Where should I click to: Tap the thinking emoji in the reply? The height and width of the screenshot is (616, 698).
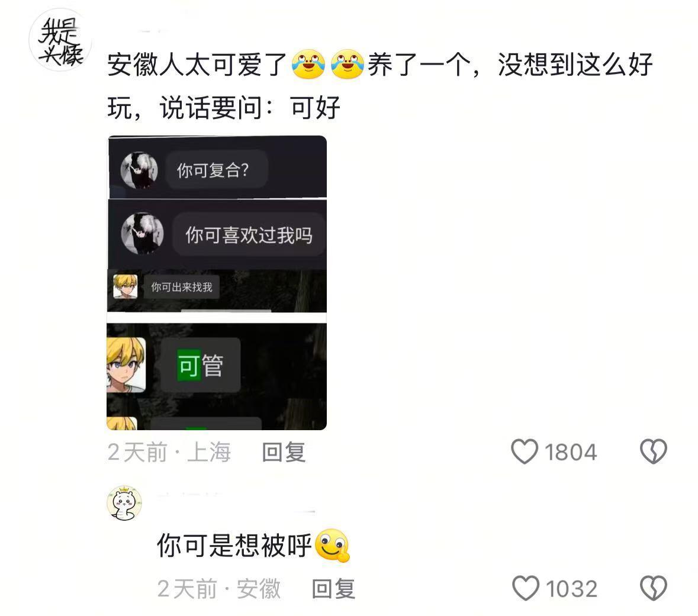[332, 545]
